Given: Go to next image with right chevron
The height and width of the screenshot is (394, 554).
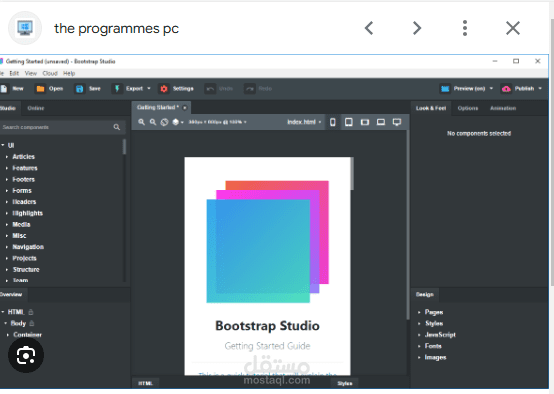Looking at the screenshot, I should coord(417,28).
